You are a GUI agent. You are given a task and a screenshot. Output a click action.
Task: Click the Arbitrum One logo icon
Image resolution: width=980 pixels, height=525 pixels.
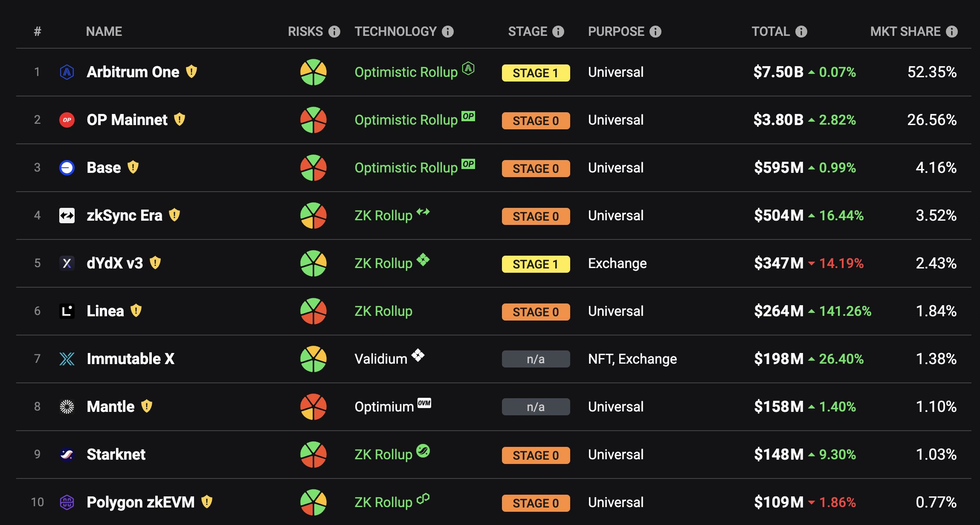pyautogui.click(x=67, y=72)
